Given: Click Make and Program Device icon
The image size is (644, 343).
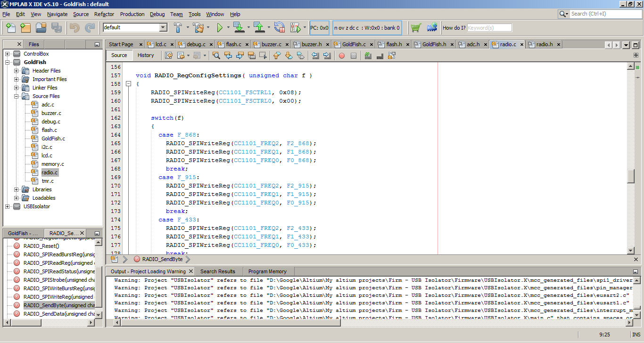Looking at the screenshot, I should [239, 28].
